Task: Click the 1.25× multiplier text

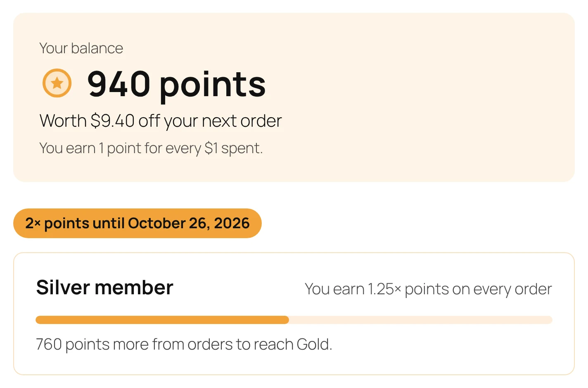Action: (384, 289)
